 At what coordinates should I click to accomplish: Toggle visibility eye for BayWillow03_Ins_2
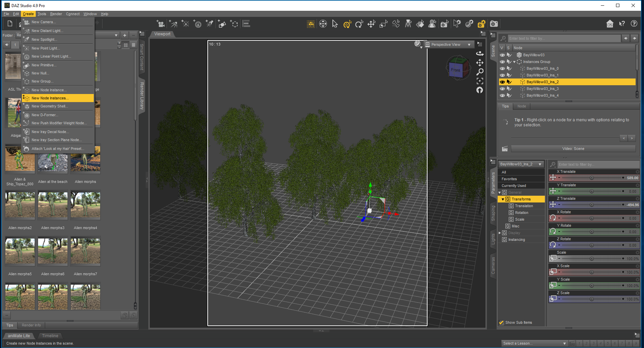pyautogui.click(x=502, y=82)
